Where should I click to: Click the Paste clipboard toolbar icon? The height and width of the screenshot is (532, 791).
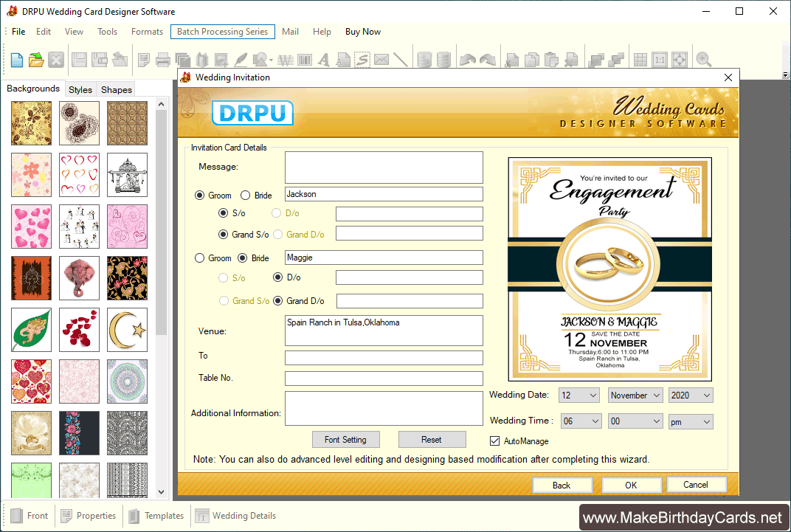pyautogui.click(x=551, y=60)
